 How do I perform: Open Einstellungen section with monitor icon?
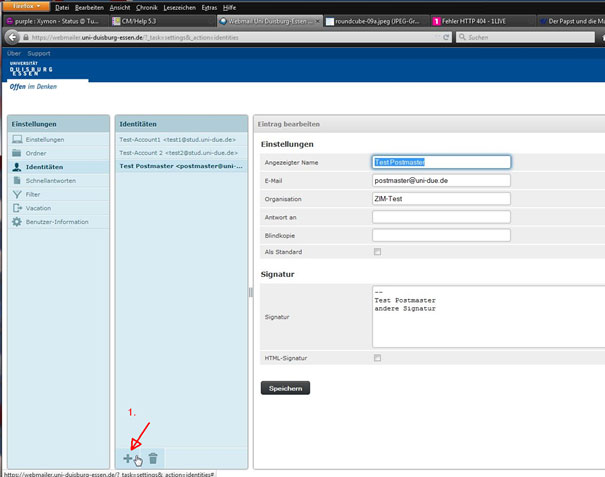(45, 139)
